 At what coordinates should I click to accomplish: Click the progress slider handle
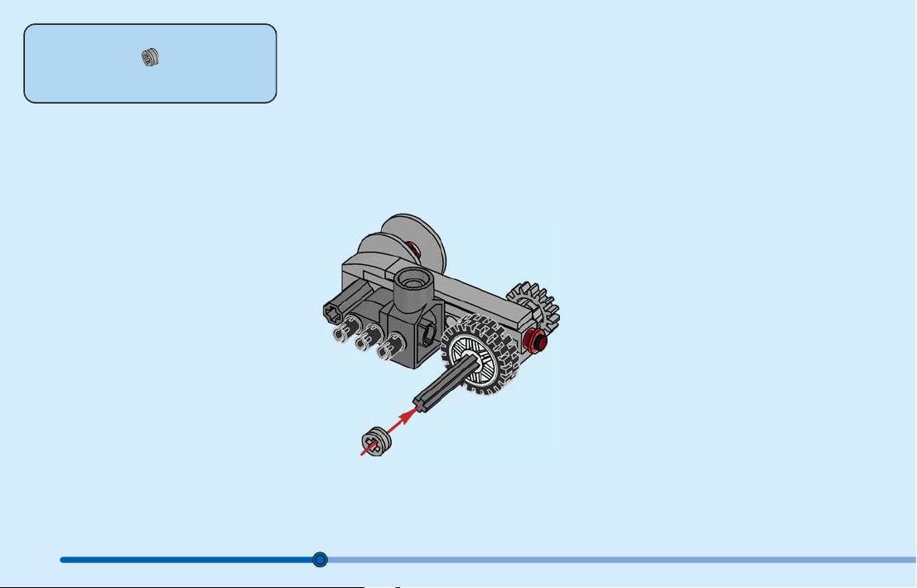pyautogui.click(x=319, y=560)
